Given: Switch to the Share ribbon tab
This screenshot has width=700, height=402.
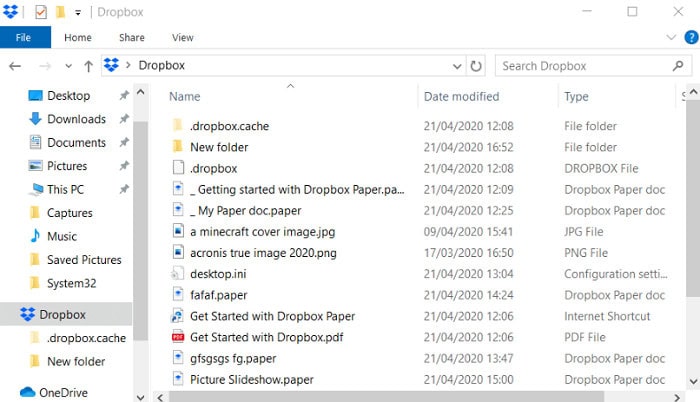Looking at the screenshot, I should 132,38.
